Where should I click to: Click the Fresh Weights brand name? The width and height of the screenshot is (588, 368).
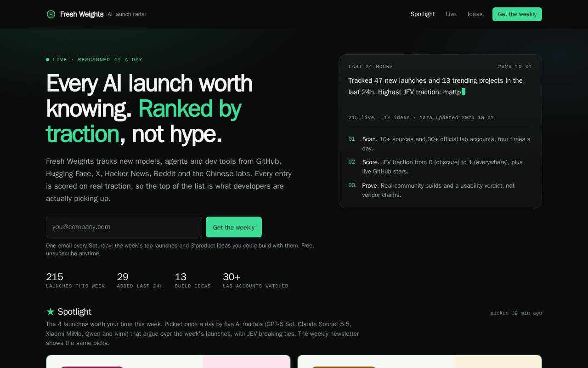point(82,14)
